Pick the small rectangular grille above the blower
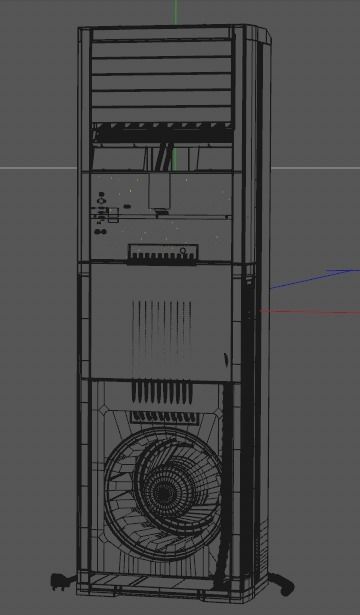The height and width of the screenshot is (615, 360). point(164,417)
